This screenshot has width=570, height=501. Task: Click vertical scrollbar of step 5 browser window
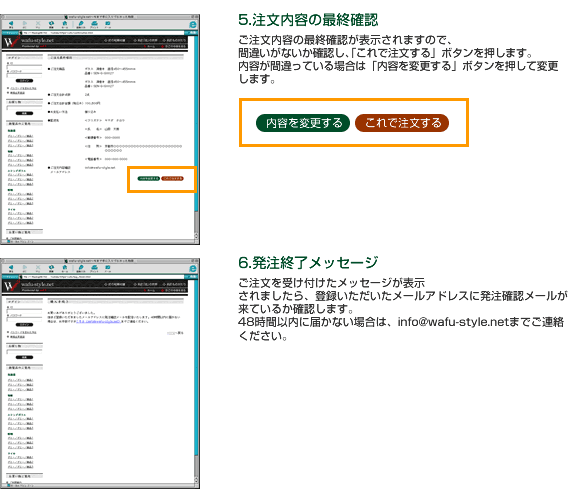(197, 137)
